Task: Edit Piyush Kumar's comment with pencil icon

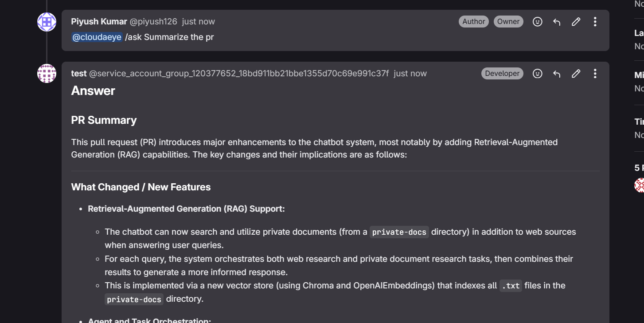Action: point(576,22)
